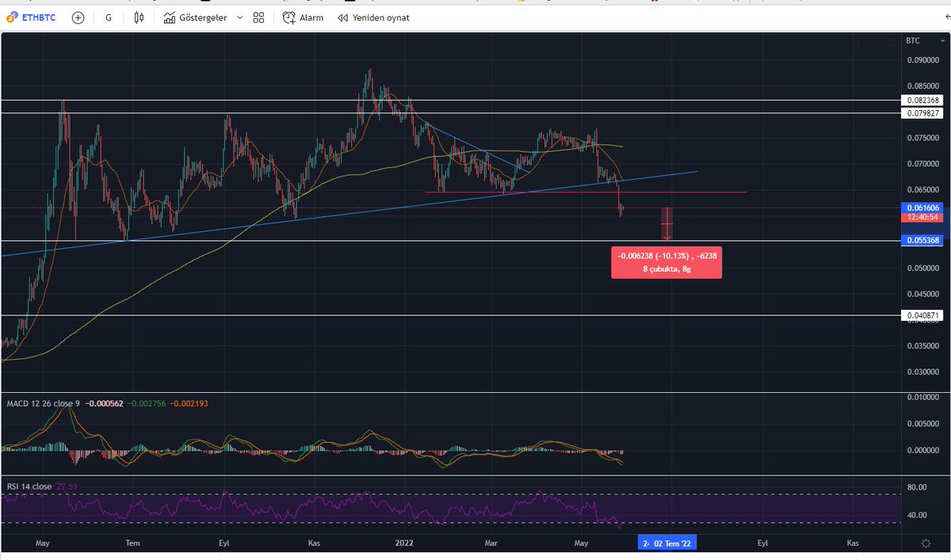Click the 12:40:54 bar countdown label
This screenshot has height=560, width=951.
[922, 217]
